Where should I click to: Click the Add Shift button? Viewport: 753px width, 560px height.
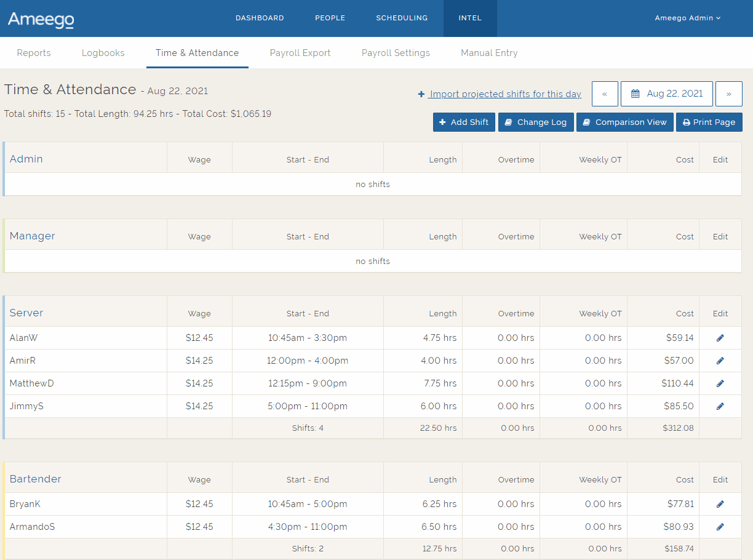pos(464,122)
